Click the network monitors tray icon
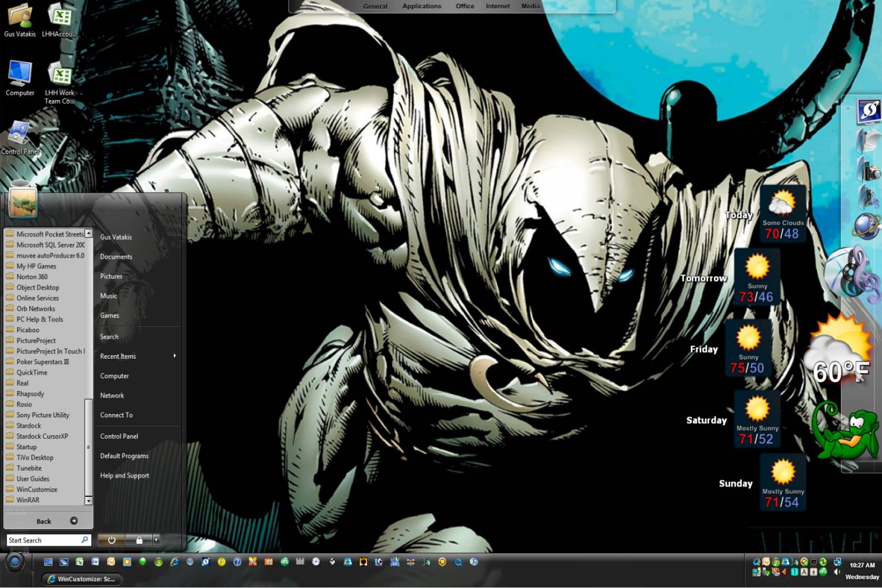This screenshot has width=882, height=588. (x=837, y=562)
